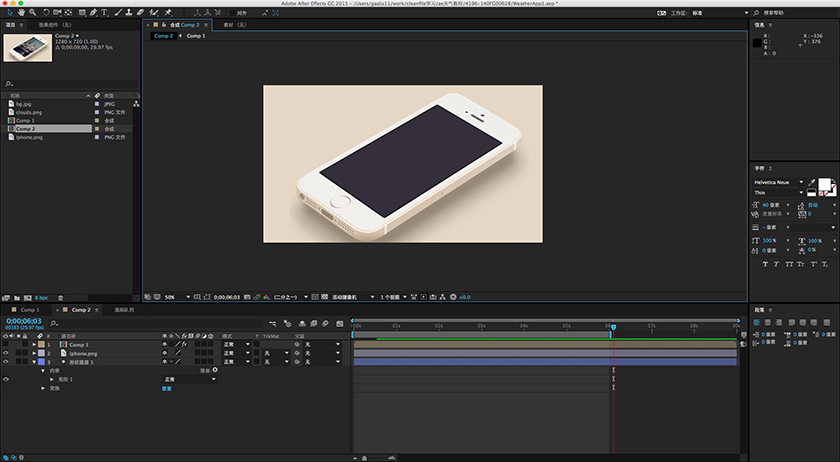Click the add button for shape contents
The width and height of the screenshot is (840, 462).
215,370
